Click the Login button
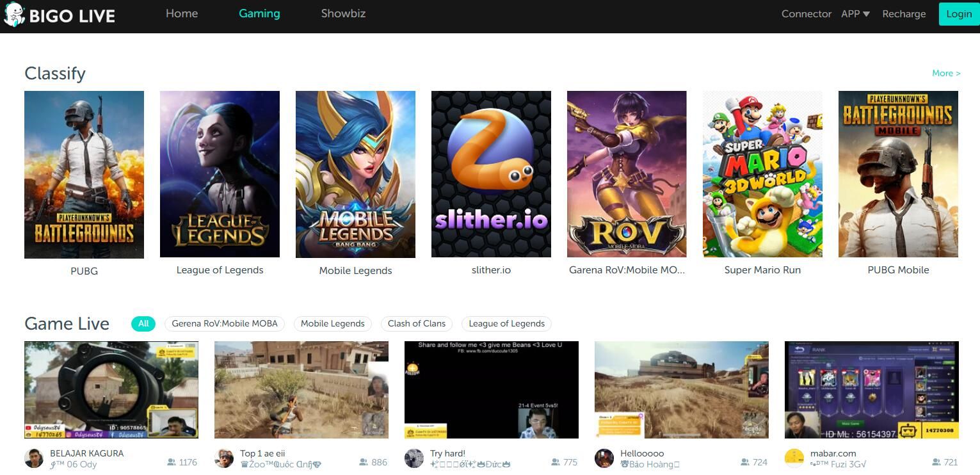 point(959,14)
